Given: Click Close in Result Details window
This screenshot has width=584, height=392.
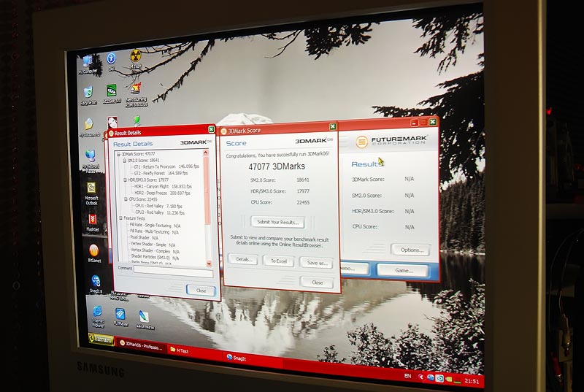Looking at the screenshot, I should click(201, 291).
